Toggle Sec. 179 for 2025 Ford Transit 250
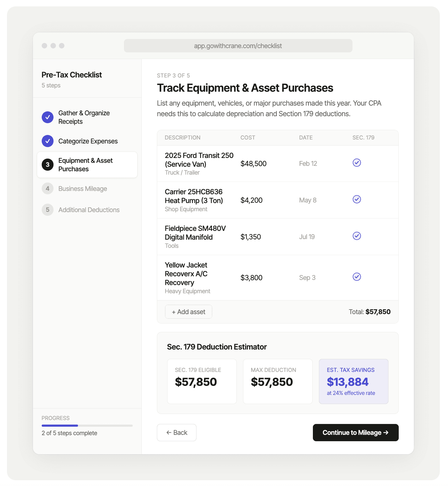The width and height of the screenshot is (448, 486). point(357,163)
